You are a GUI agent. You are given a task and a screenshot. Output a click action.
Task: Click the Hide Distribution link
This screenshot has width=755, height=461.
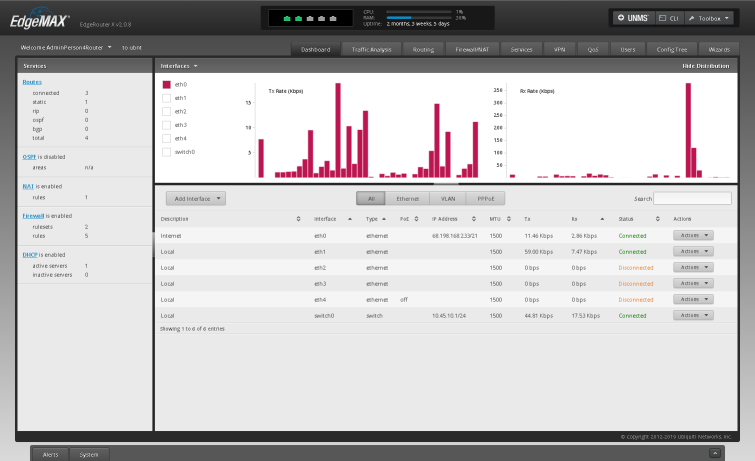pyautogui.click(x=705, y=65)
